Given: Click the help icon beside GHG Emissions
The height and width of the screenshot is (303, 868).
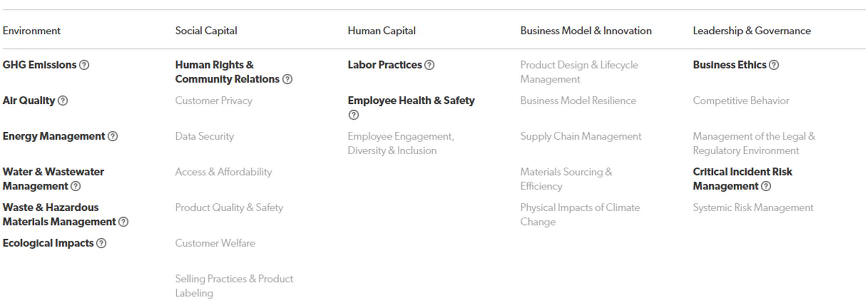Looking at the screenshot, I should [84, 65].
